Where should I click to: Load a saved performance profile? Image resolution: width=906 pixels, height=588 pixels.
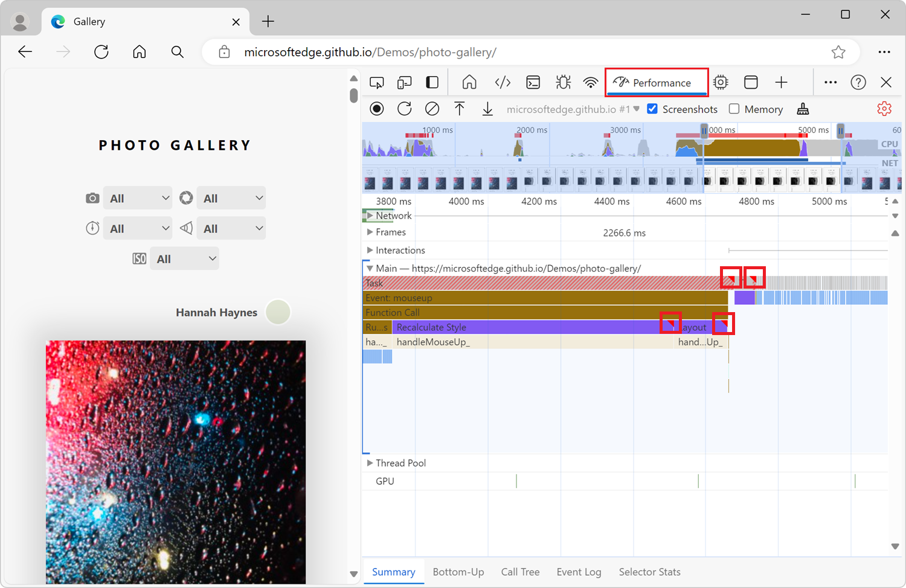pos(460,109)
